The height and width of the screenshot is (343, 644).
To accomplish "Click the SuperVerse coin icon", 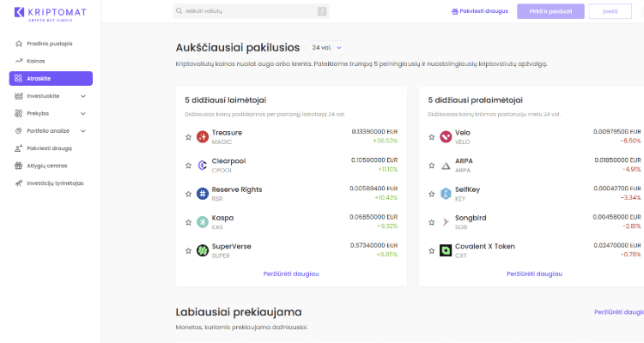I will pyautogui.click(x=203, y=250).
